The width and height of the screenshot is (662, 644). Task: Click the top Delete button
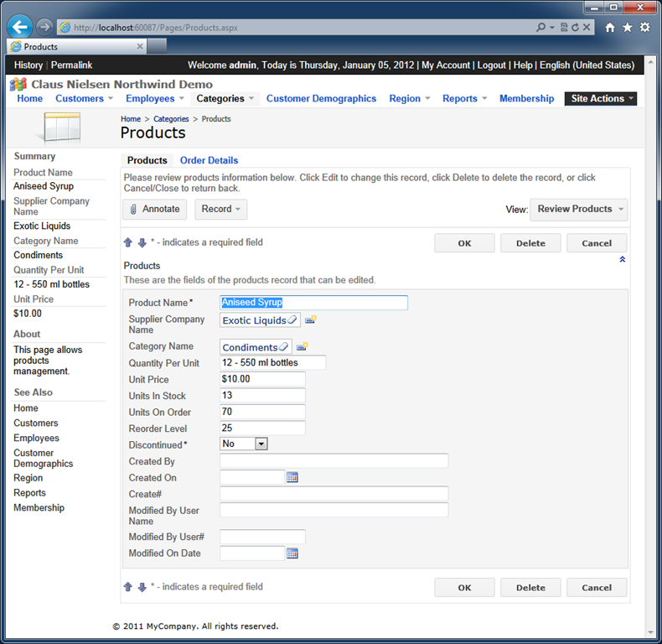click(x=530, y=243)
